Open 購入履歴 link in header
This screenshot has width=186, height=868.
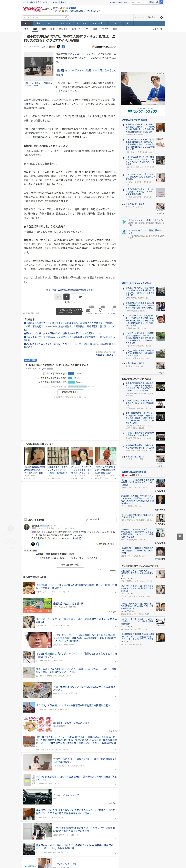pyautogui.click(x=152, y=18)
